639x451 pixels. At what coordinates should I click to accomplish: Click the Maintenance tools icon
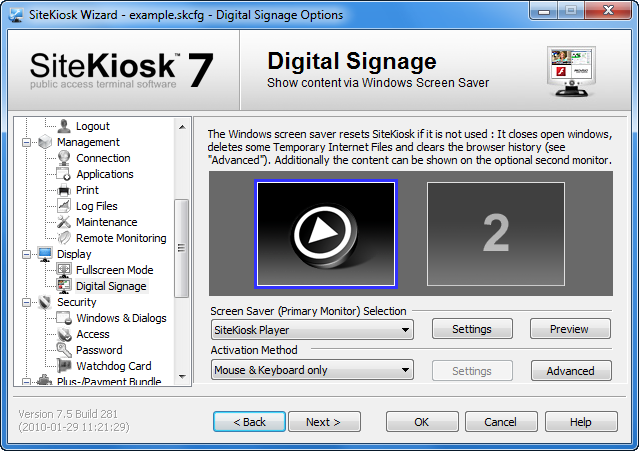click(64, 222)
